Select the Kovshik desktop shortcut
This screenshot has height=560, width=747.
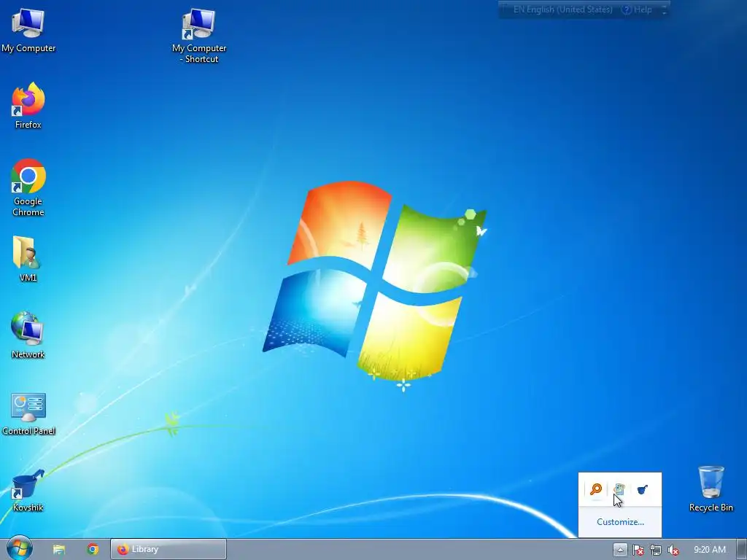tap(28, 489)
